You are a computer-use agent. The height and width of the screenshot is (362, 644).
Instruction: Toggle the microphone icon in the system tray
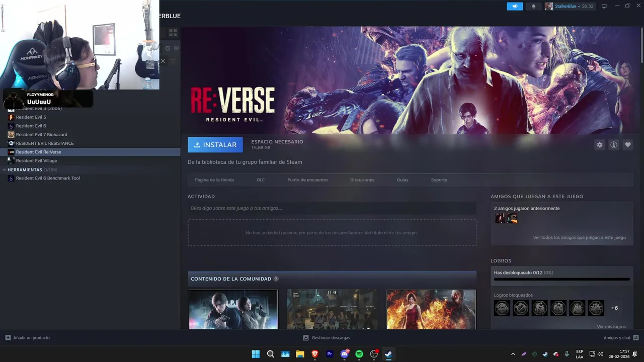point(567,354)
